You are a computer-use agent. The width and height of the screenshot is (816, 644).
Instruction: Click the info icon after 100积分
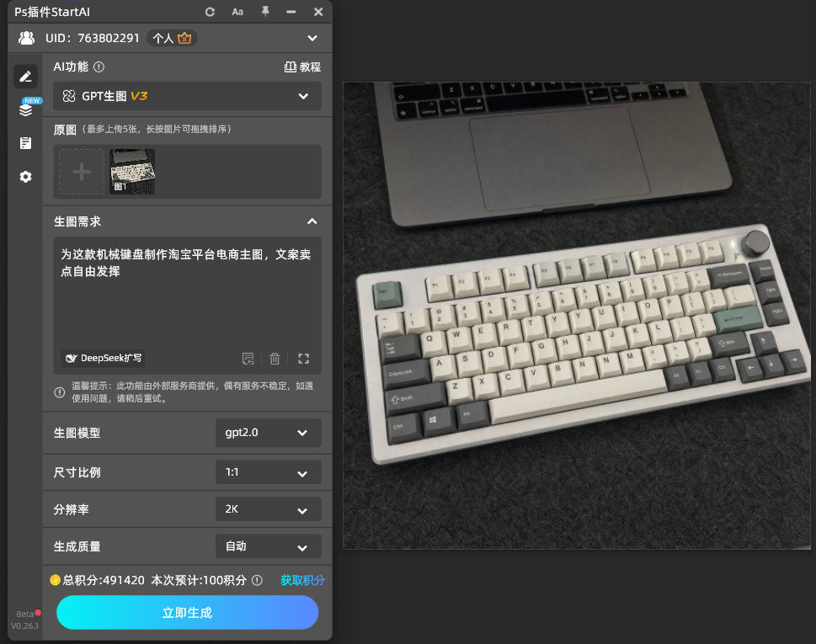[x=257, y=581]
